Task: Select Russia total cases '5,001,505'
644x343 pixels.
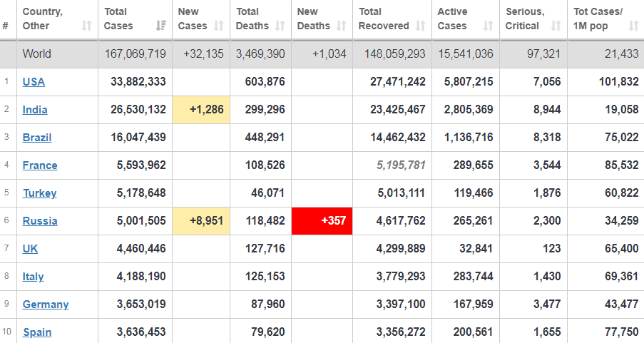Action: click(141, 221)
